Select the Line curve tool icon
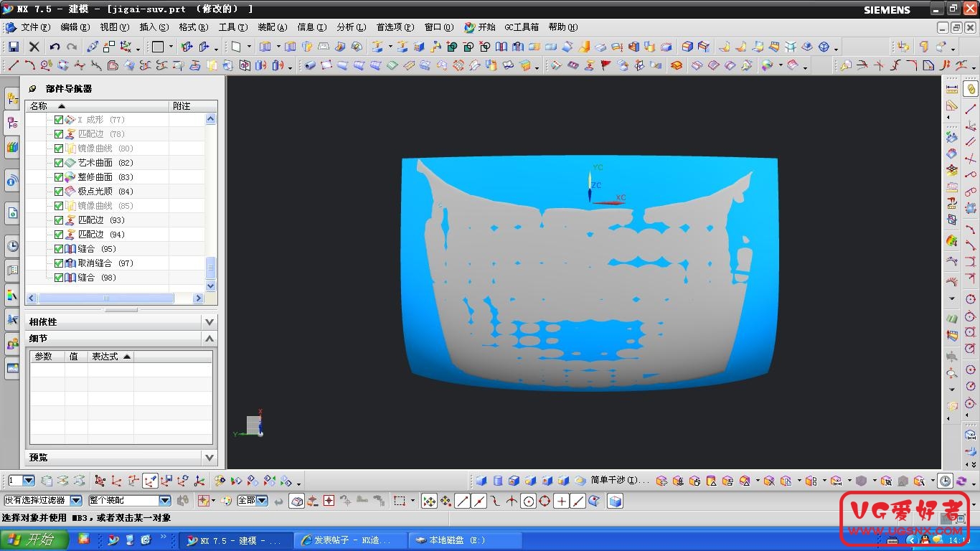The width and height of the screenshot is (980, 551). (13, 65)
